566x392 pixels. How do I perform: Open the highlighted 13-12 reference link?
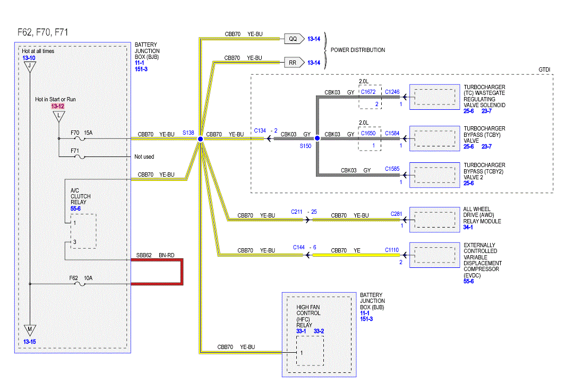[x=58, y=106]
